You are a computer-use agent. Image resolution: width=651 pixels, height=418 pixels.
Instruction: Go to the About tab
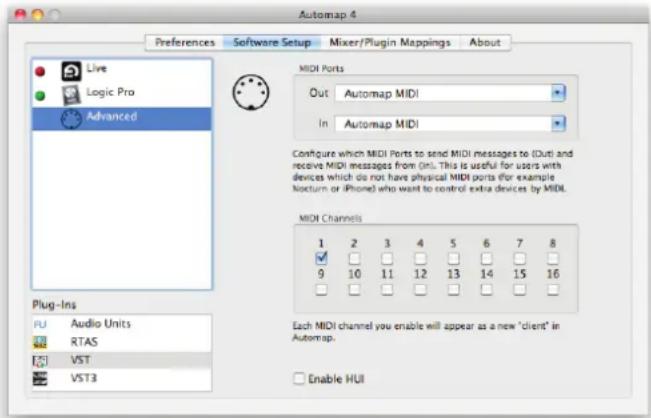coord(485,42)
